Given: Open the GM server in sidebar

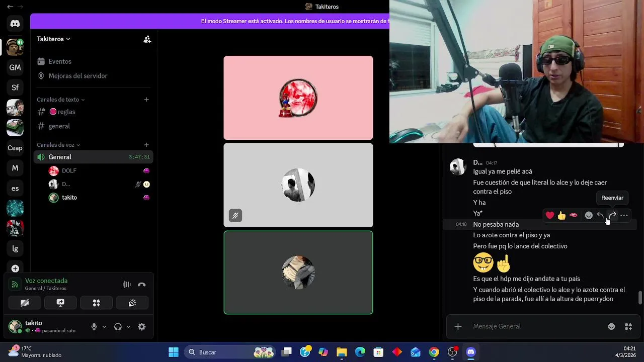Looking at the screenshot, I should click(x=15, y=67).
